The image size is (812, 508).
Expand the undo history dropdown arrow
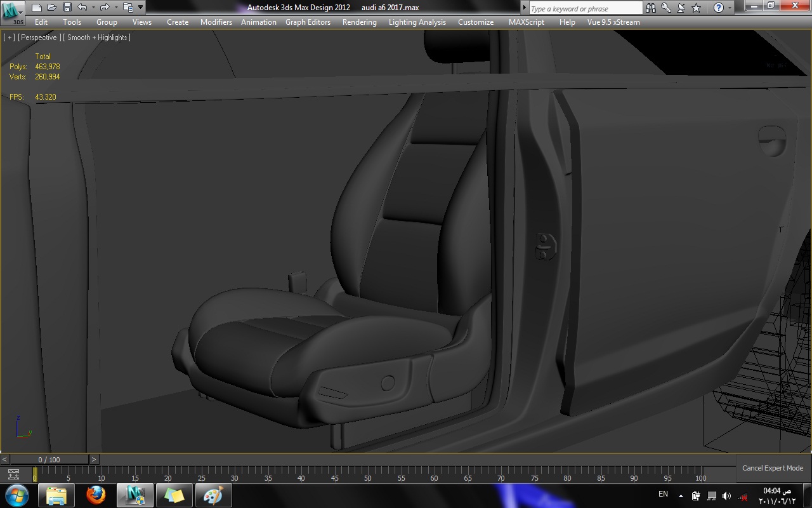(x=93, y=8)
